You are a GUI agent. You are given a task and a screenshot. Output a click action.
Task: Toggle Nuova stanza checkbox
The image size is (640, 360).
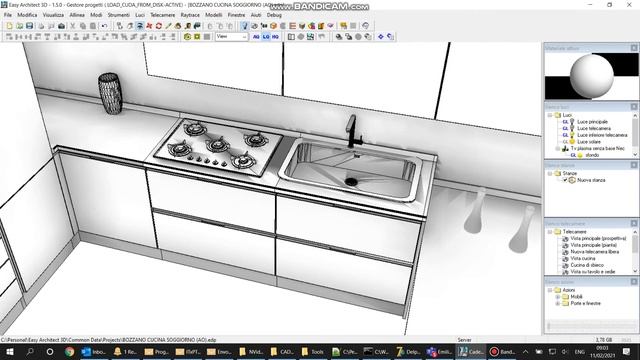pyautogui.click(x=565, y=180)
